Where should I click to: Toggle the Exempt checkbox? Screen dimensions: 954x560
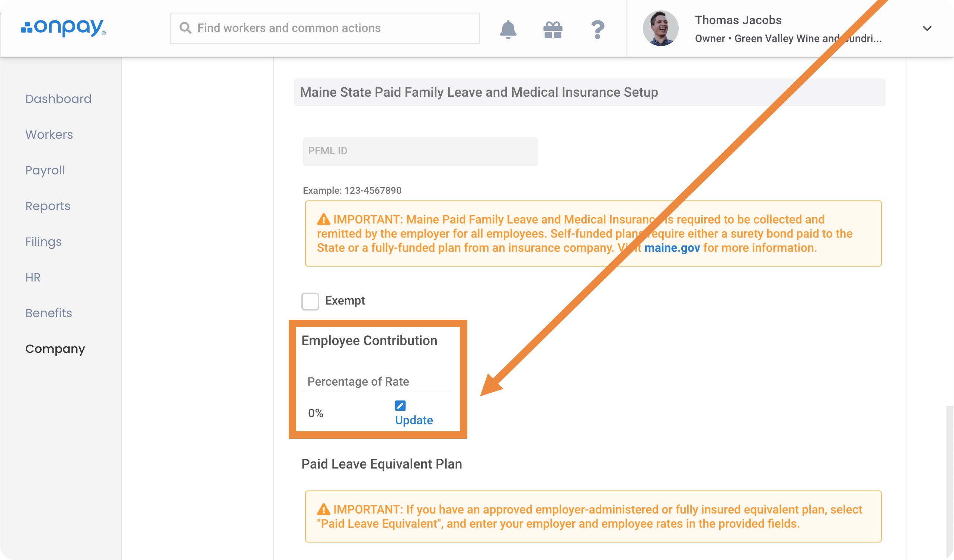pos(310,301)
